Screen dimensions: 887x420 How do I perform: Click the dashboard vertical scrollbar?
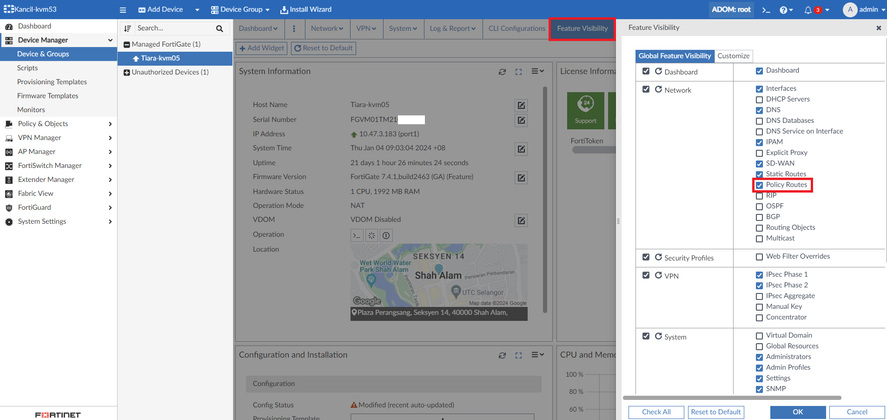tap(545, 198)
